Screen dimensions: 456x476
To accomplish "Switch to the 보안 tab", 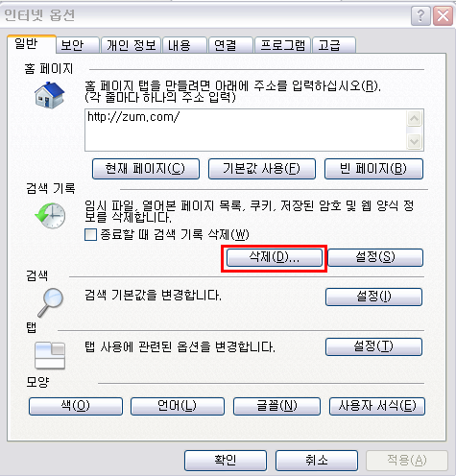I will [78, 45].
